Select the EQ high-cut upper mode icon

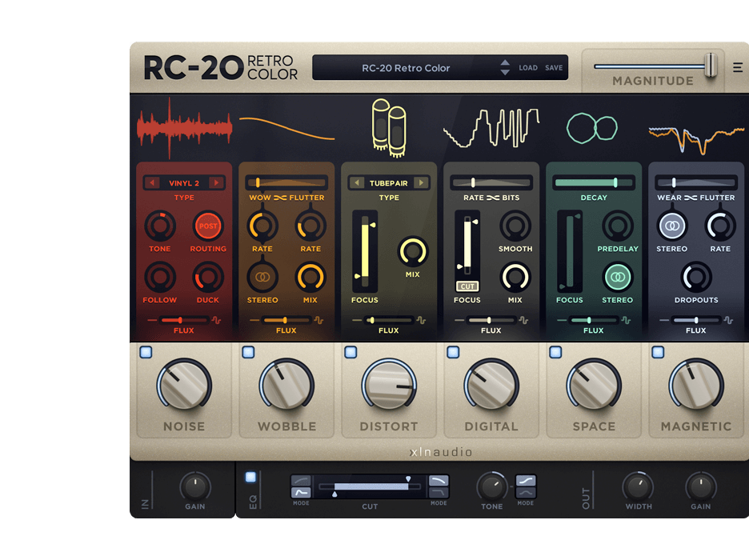439,480
